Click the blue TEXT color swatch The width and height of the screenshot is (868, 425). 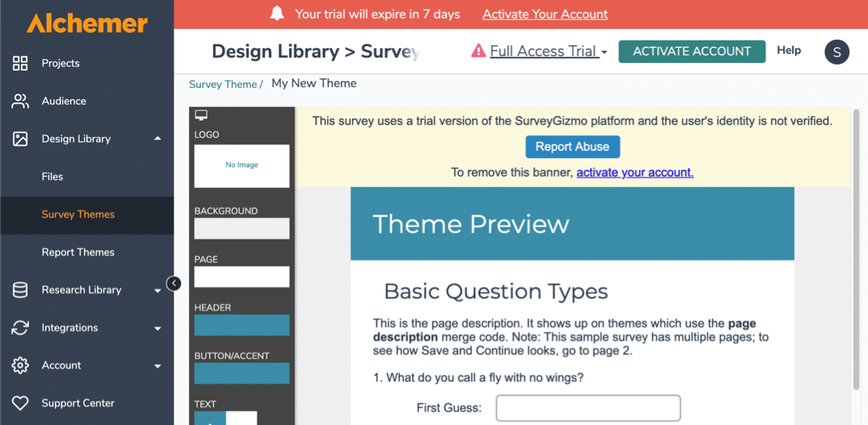click(x=210, y=418)
